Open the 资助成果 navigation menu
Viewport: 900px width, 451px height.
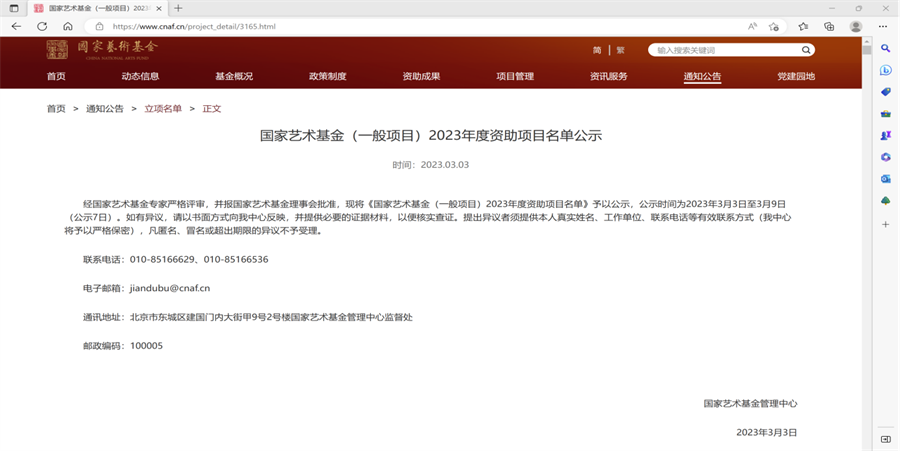pos(421,76)
